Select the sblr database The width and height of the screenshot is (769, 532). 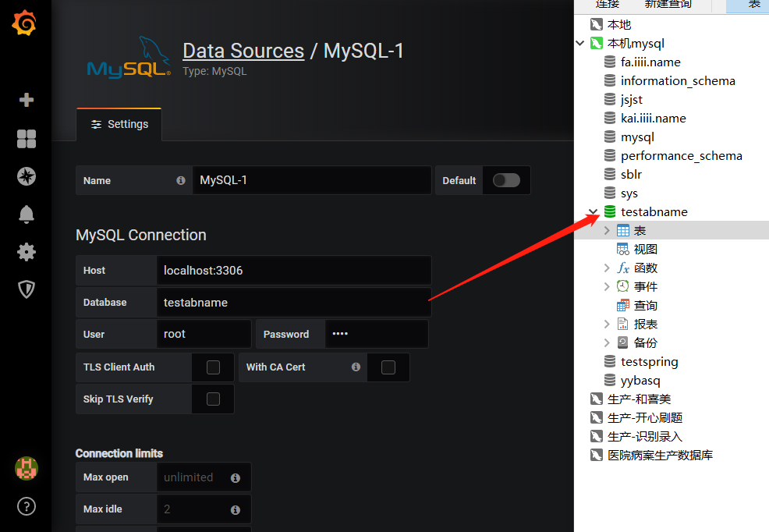coord(631,175)
